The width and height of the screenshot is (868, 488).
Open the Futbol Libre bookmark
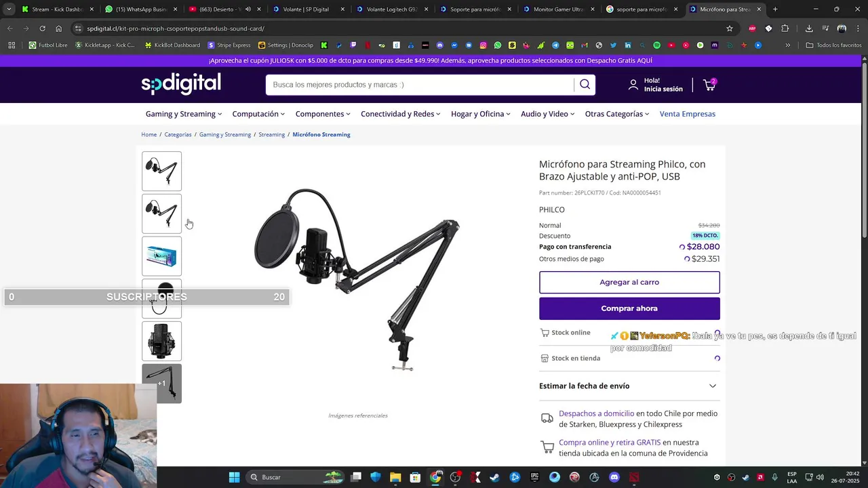tap(48, 45)
